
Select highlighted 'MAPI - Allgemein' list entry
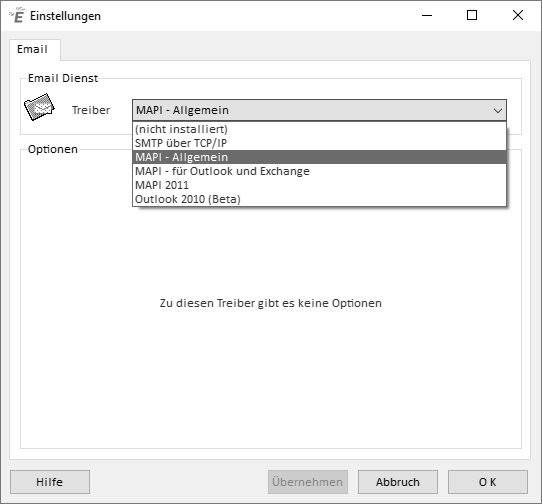tap(319, 157)
